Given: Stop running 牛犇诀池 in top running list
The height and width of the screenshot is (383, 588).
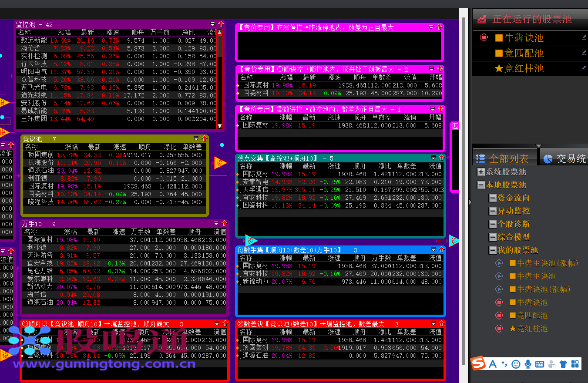Looking at the screenshot, I should [x=484, y=38].
